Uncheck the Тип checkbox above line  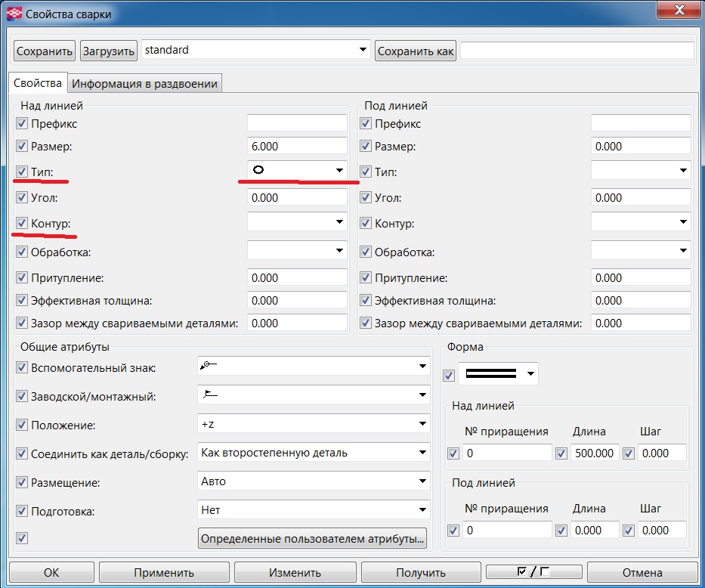click(x=22, y=172)
